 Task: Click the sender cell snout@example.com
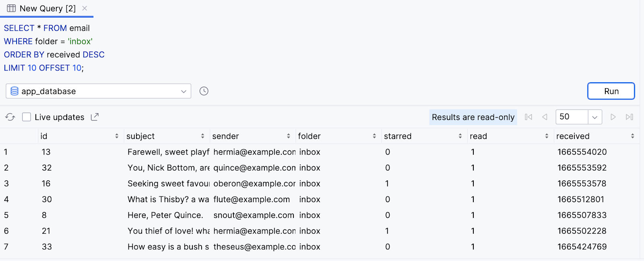coord(254,215)
